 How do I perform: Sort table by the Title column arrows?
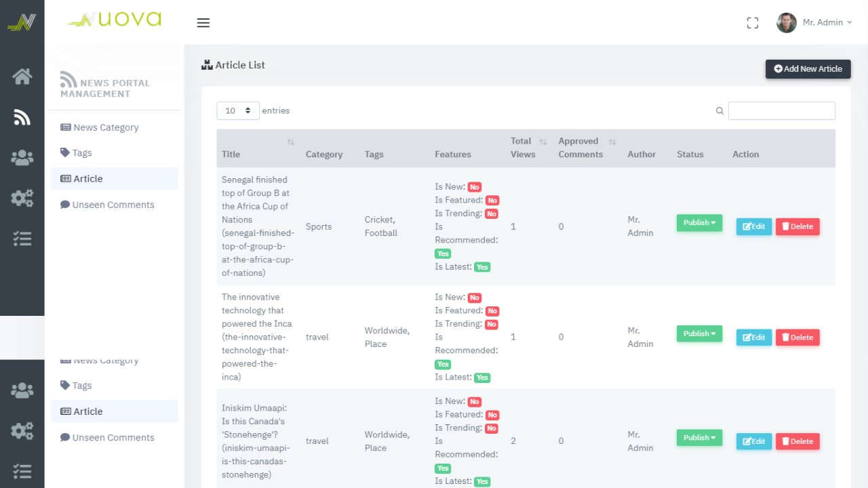click(x=290, y=142)
